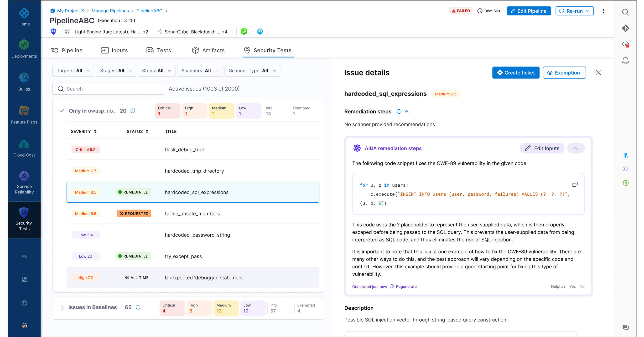
Task: Click the Regenerate link for AIDA steps
Action: point(406,286)
